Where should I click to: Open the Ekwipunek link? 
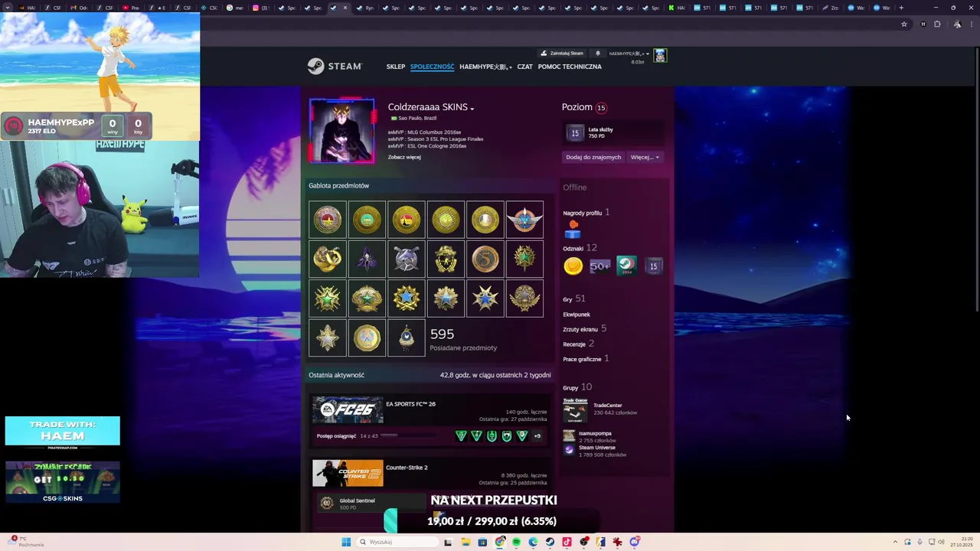(x=577, y=315)
